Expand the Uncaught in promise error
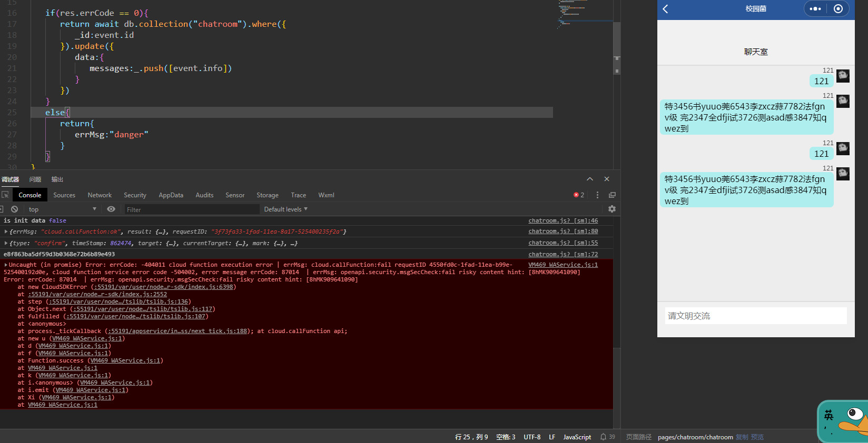 (x=6, y=265)
